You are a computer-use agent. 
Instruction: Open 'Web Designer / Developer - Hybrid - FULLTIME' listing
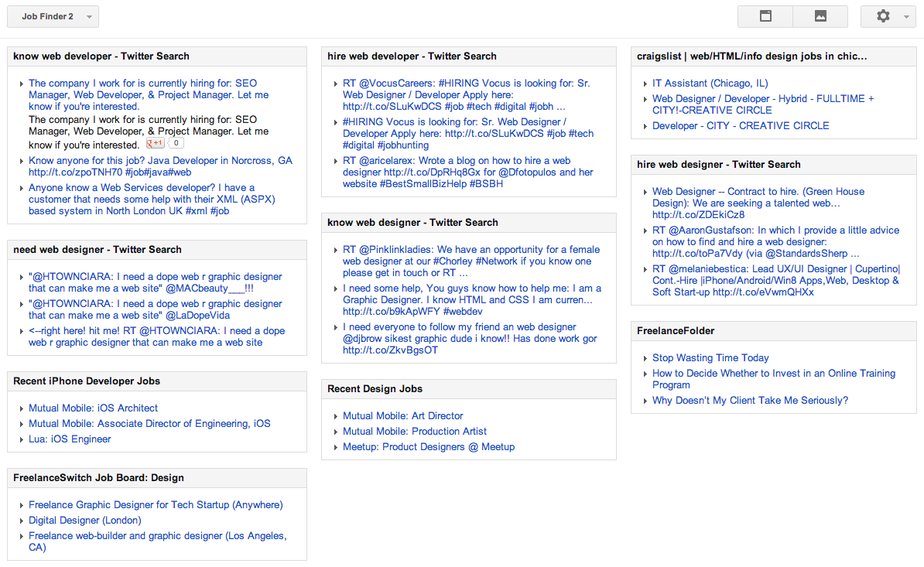tap(763, 104)
